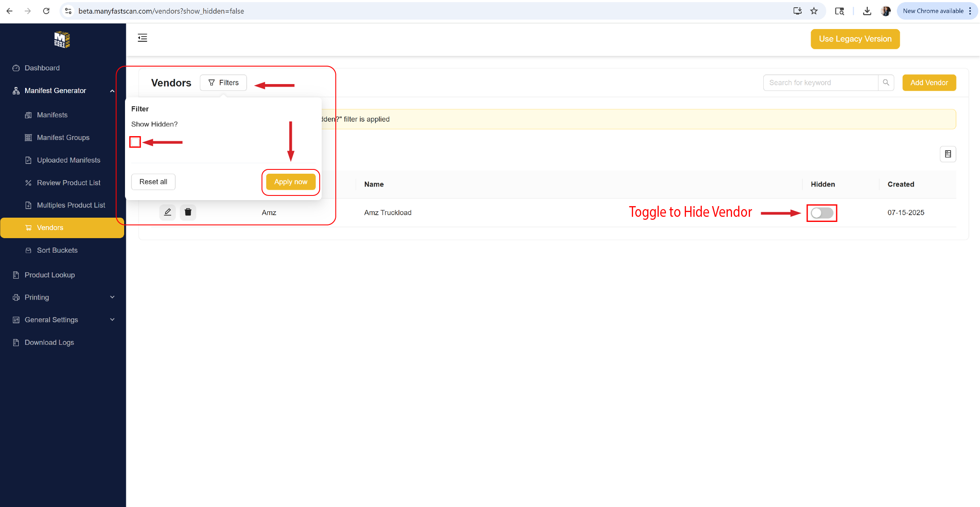The height and width of the screenshot is (507, 980).
Task: Bookmark page with the star icon
Action: point(814,11)
